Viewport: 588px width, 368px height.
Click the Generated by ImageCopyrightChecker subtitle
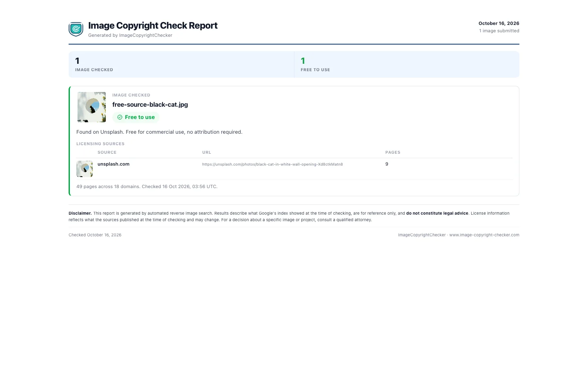coord(130,35)
